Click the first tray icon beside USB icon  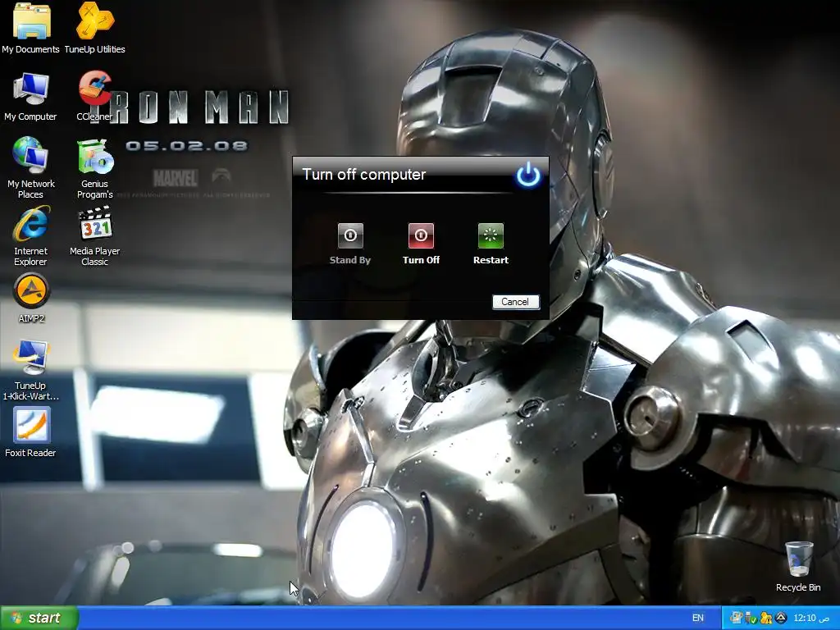(737, 618)
